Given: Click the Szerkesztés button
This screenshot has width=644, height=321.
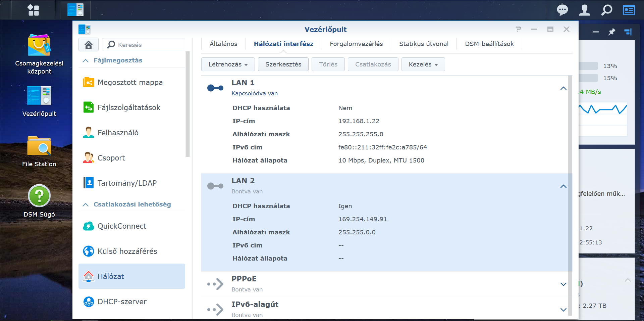Looking at the screenshot, I should coord(283,64).
